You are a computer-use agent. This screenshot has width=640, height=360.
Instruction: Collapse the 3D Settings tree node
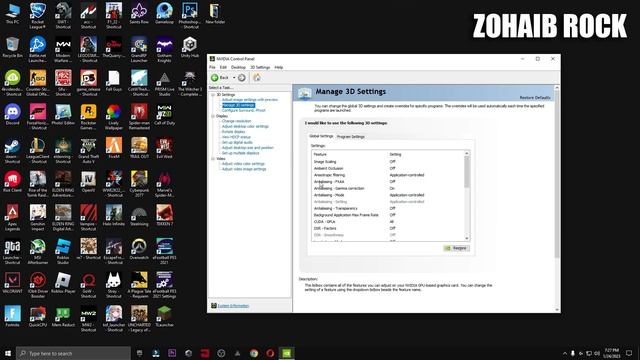click(213, 95)
